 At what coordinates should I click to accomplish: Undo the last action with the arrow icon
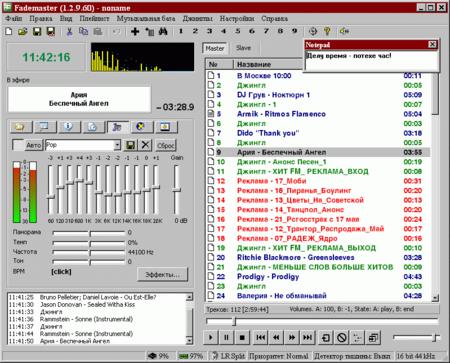116,32
